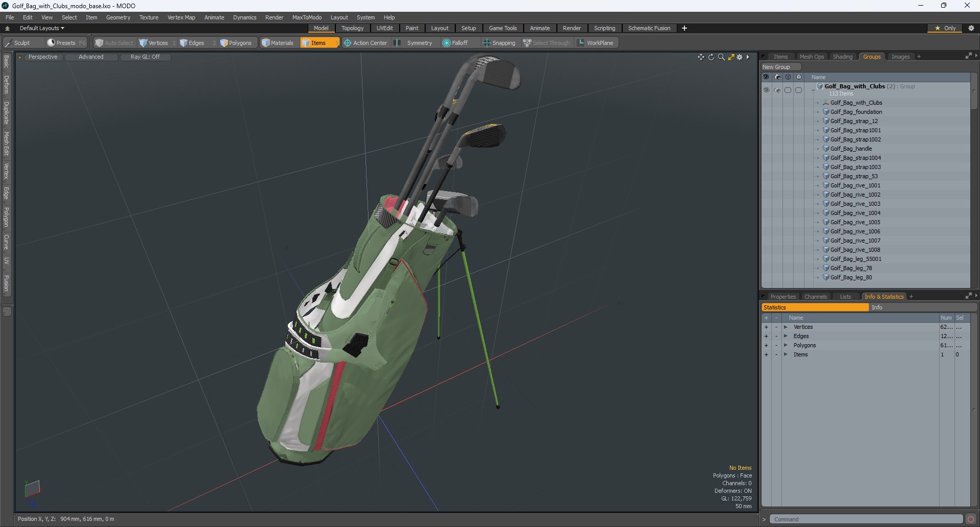Image resolution: width=980 pixels, height=527 pixels.
Task: Toggle Auto Select mode
Action: point(114,43)
